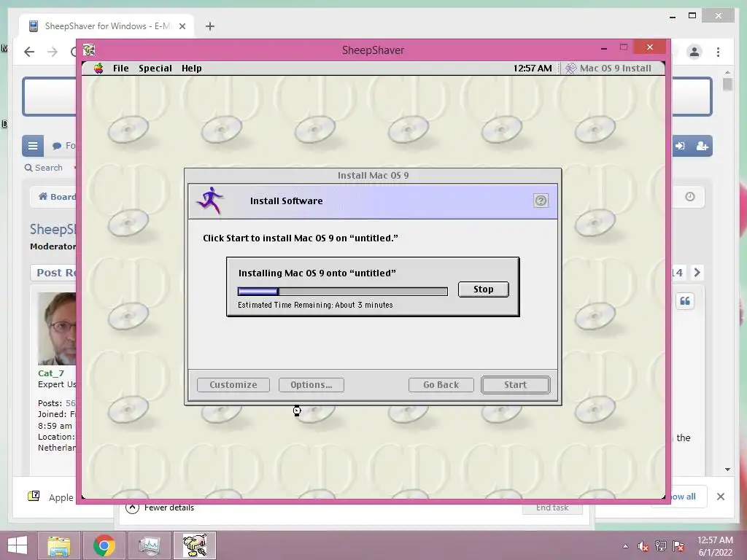Click the Go Back button
Image resolution: width=747 pixels, height=560 pixels.
[441, 385]
